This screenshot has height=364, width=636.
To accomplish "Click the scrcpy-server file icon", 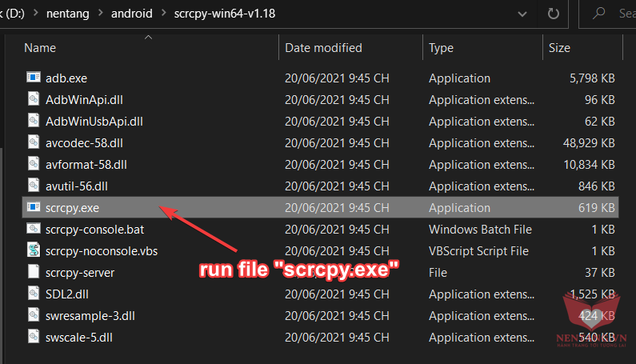I will [x=33, y=272].
